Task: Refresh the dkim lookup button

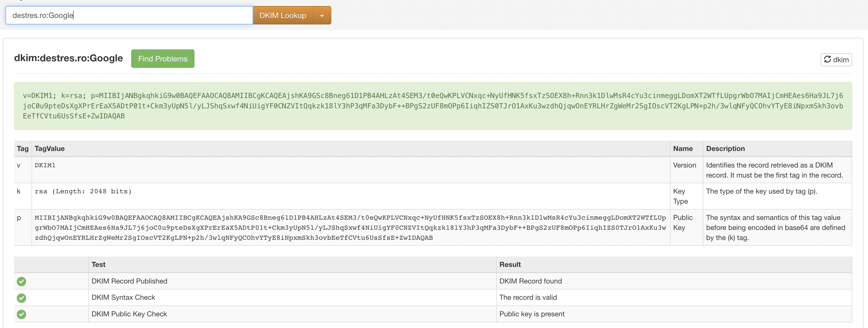Action: (x=836, y=60)
